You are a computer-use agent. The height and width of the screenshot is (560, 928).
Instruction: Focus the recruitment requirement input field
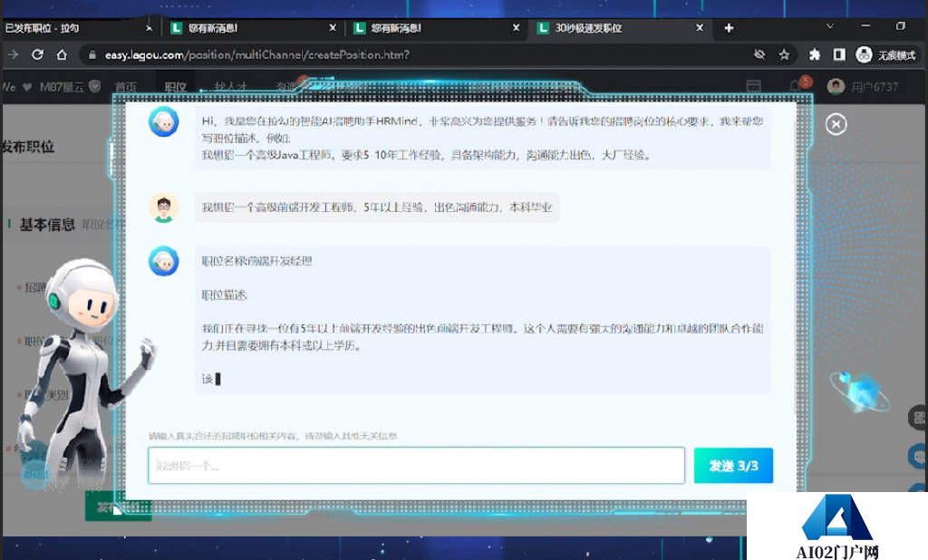click(417, 466)
